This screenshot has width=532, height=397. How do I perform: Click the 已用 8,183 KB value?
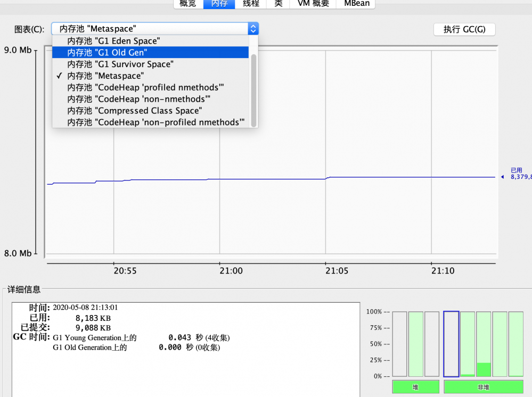pyautogui.click(x=93, y=318)
